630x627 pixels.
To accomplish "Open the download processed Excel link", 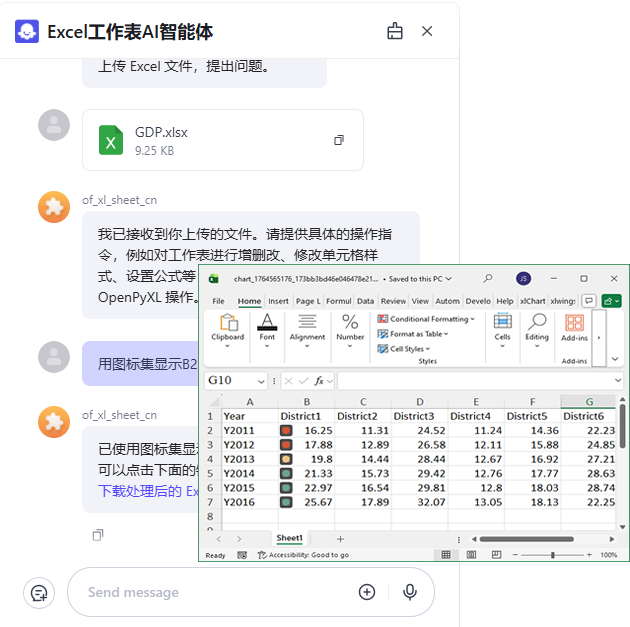I will pos(148,490).
